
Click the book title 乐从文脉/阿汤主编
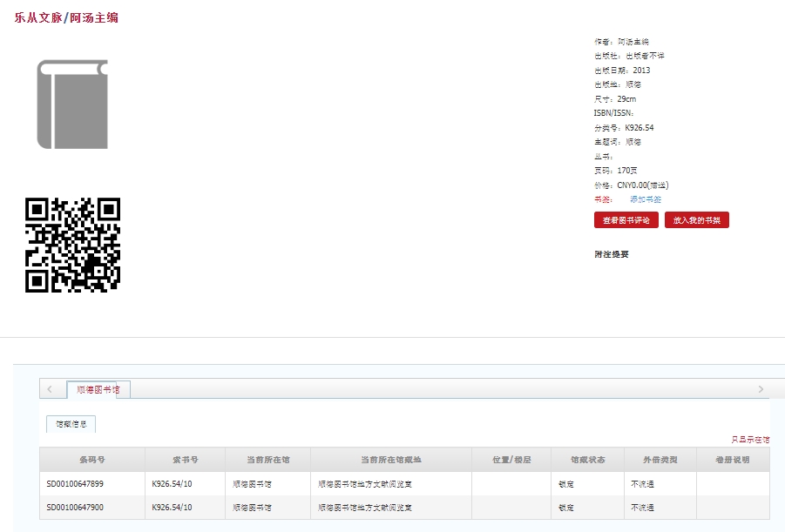pos(66,17)
